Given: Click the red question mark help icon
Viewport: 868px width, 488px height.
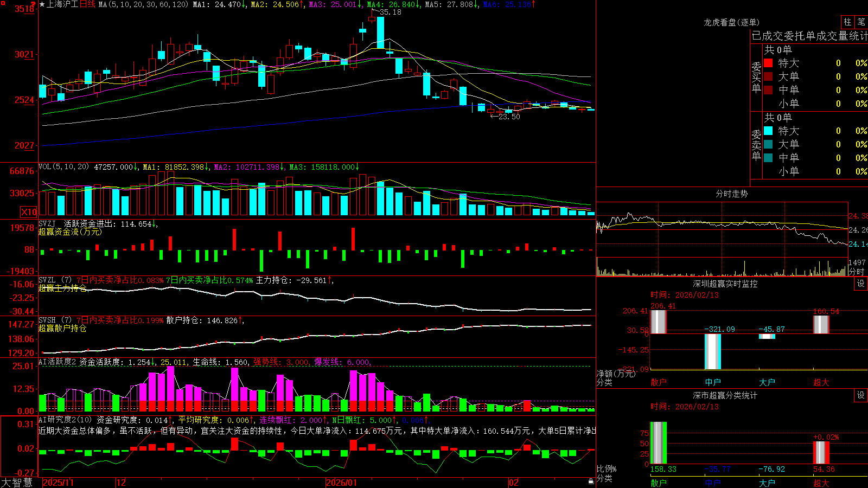Looking at the screenshot, I should (x=34, y=4).
